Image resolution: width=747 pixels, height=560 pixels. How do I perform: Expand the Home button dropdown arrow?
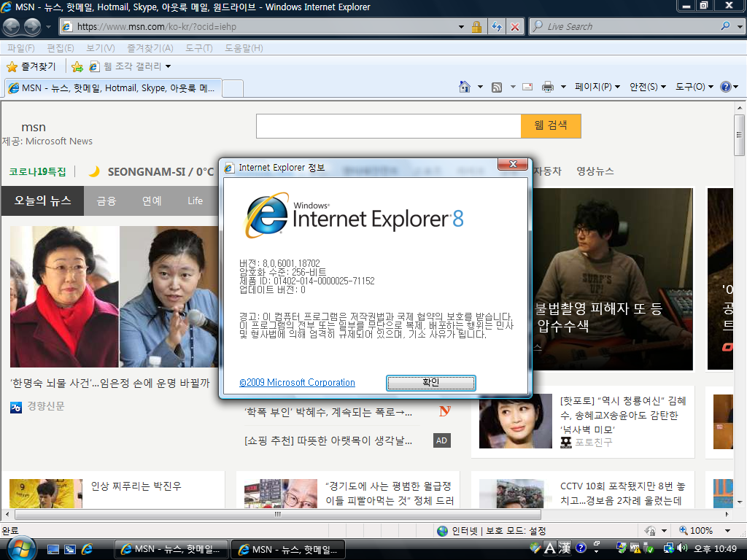coord(480,87)
